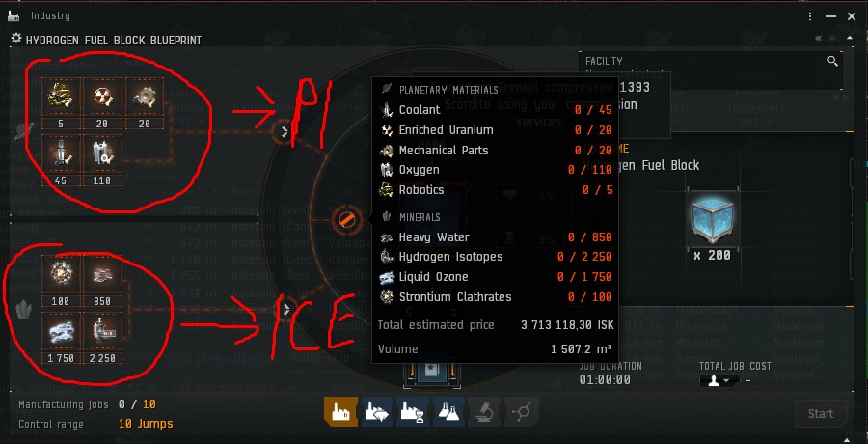
Task: Select the Research microscope activity icon
Action: click(485, 412)
